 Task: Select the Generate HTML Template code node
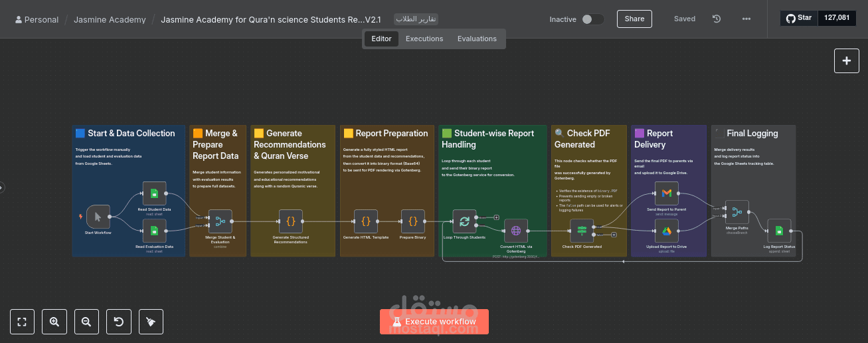pos(366,221)
